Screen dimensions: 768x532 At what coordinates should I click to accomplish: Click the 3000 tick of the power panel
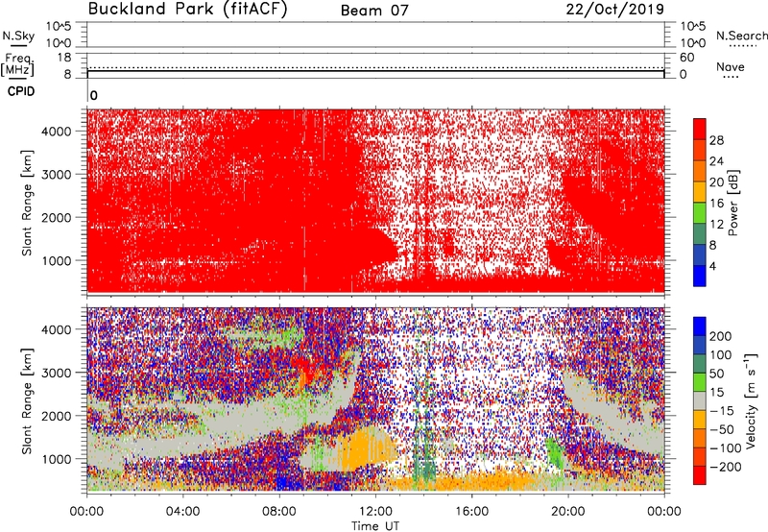pos(56,175)
